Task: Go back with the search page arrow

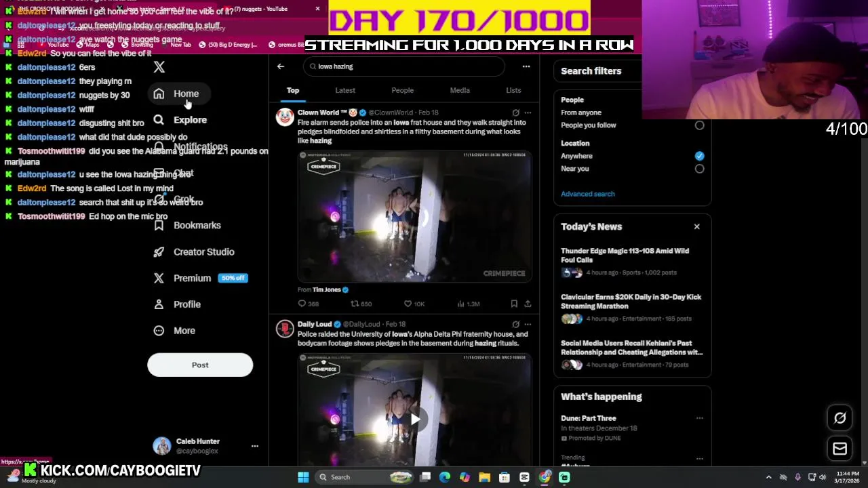Action: point(281,66)
